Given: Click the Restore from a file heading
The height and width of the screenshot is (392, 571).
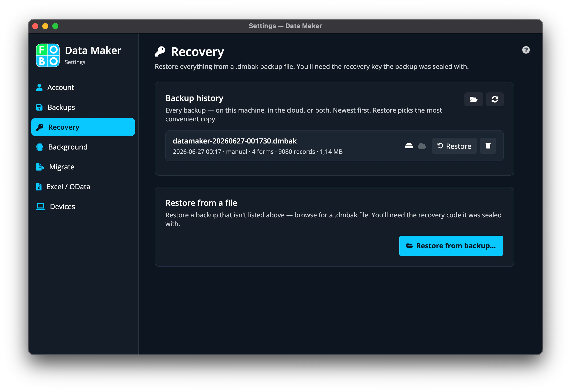Looking at the screenshot, I should coord(201,203).
